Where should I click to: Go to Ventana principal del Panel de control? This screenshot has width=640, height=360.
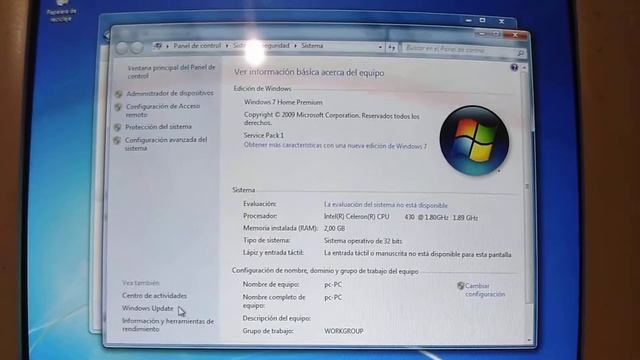click(171, 71)
